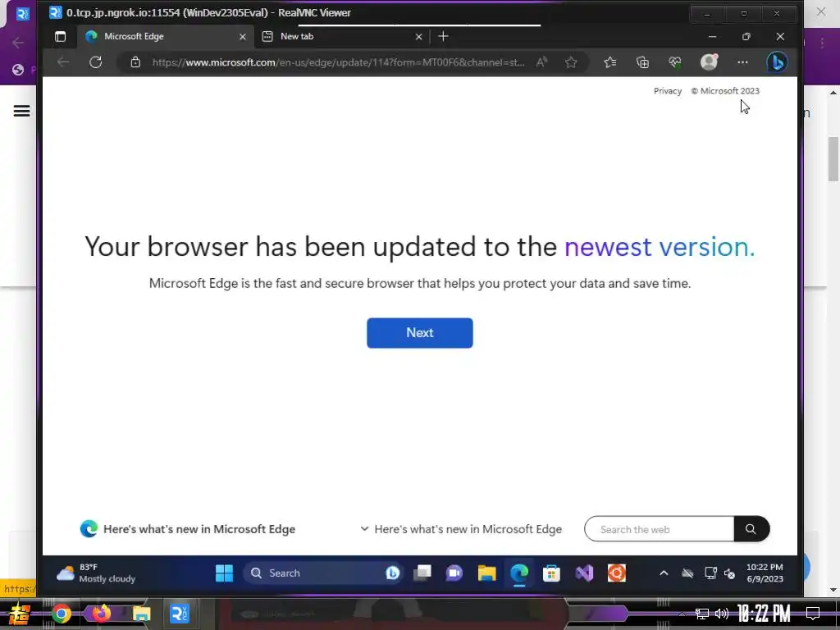This screenshot has height=630, width=840.
Task: Open host taskbar start menu icon
Action: (x=20, y=614)
